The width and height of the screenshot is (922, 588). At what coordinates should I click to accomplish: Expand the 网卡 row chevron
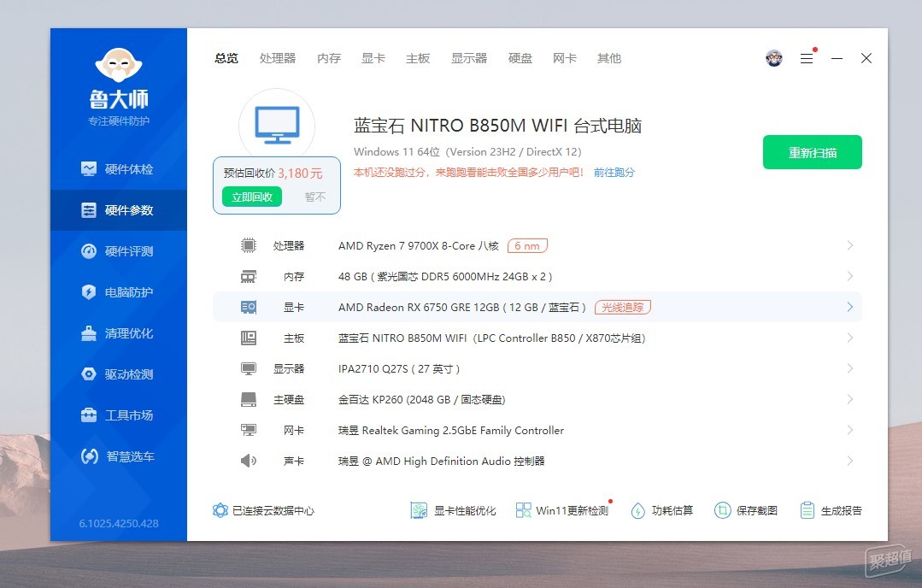tap(849, 430)
